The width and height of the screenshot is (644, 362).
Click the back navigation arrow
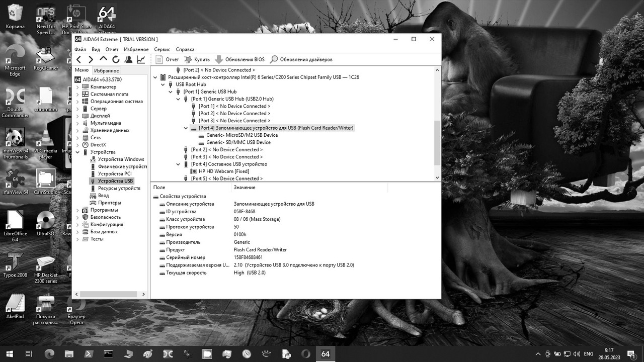click(78, 59)
